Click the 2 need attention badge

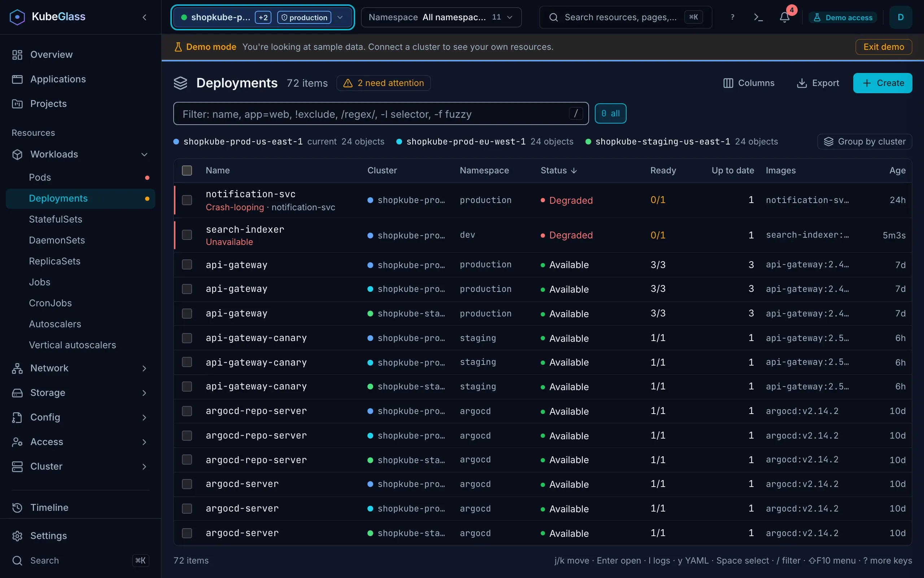(x=383, y=83)
